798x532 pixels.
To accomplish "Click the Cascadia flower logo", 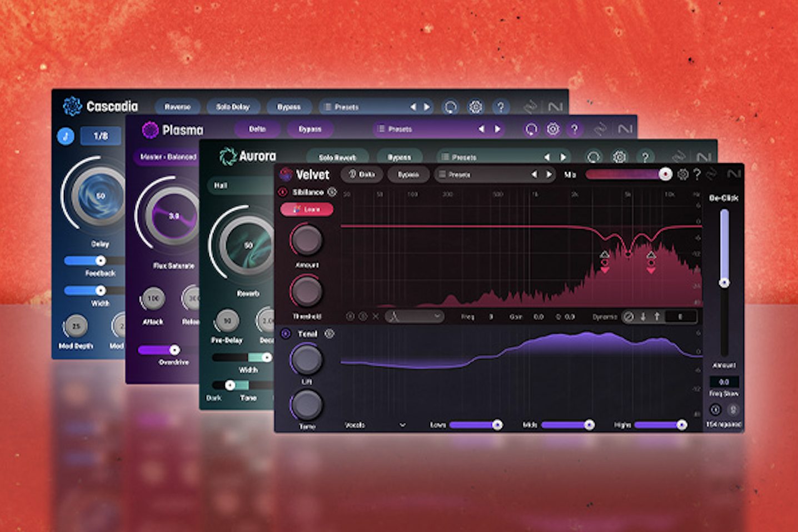I will coord(72,106).
